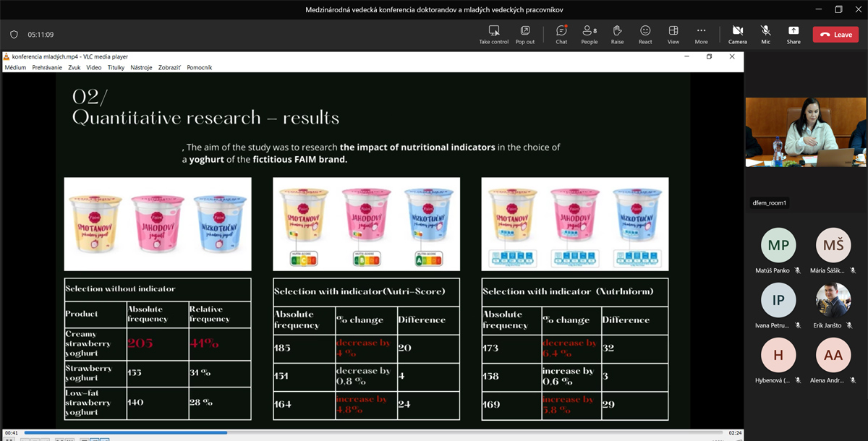The height and width of the screenshot is (441, 868).
Task: Open the meeting Chat panel
Action: (561, 34)
